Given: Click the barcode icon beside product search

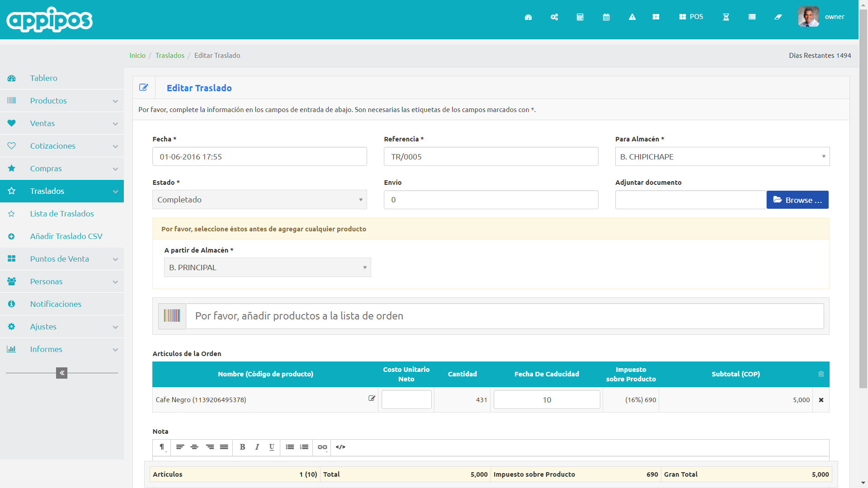Looking at the screenshot, I should pyautogui.click(x=172, y=316).
